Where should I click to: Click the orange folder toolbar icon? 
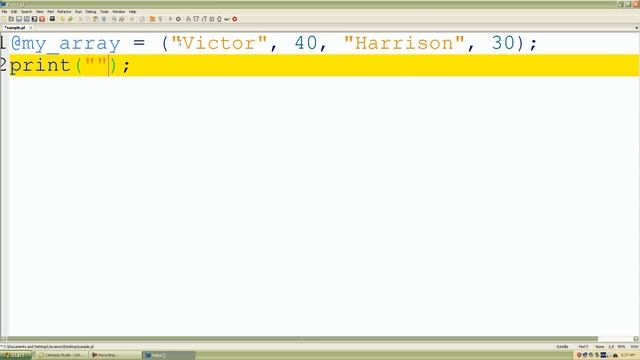pyautogui.click(x=152, y=19)
